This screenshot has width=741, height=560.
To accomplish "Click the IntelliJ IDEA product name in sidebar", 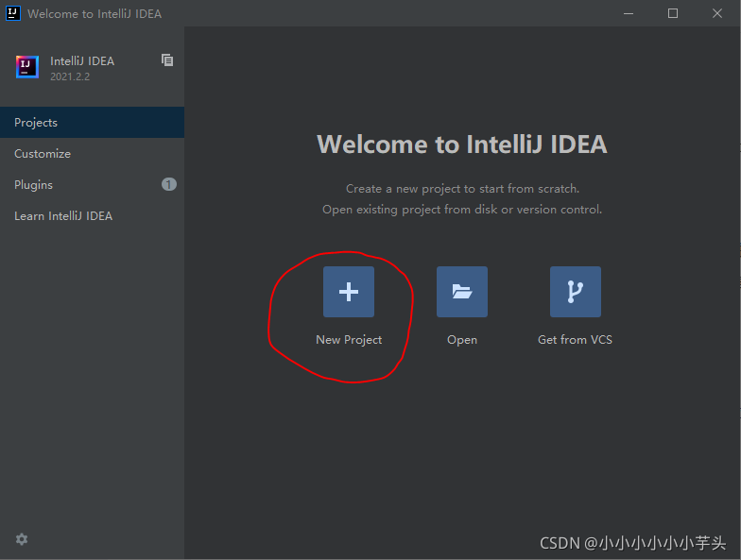I will click(x=82, y=60).
